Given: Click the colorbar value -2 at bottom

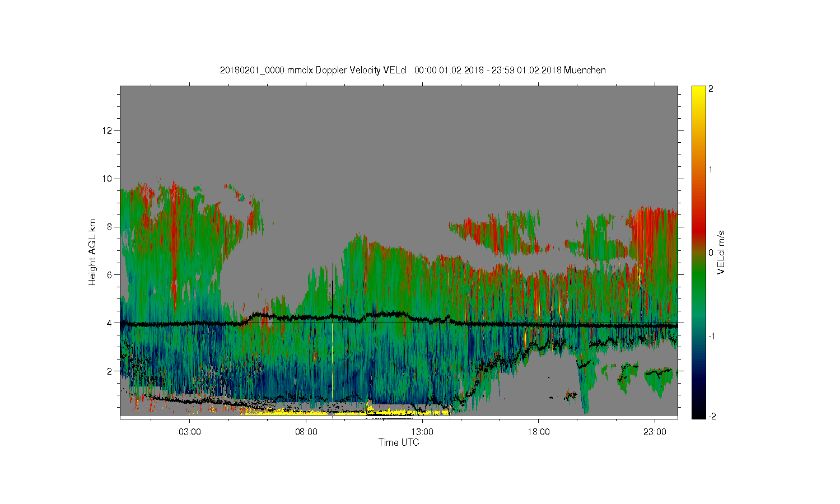Looking at the screenshot, I should pyautogui.click(x=711, y=416).
